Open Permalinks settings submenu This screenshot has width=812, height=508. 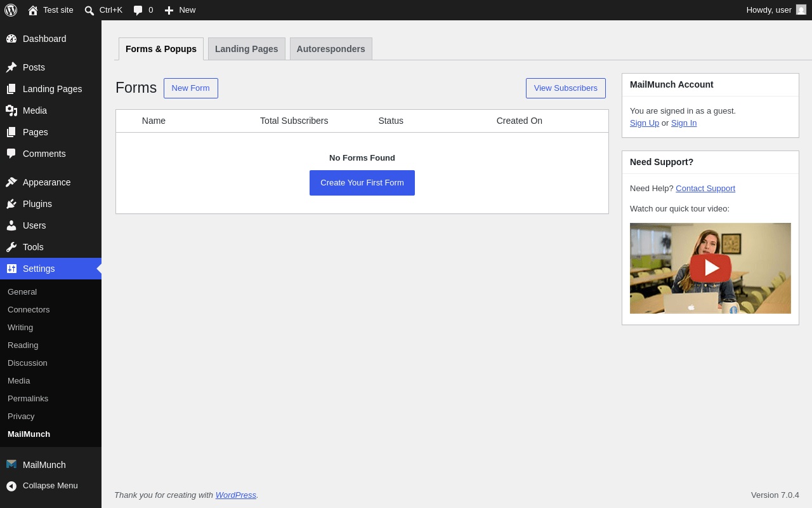click(51, 398)
